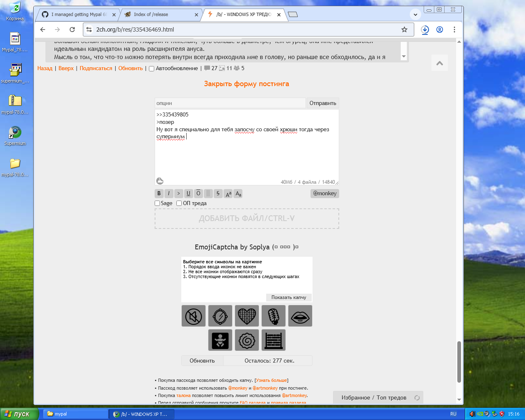Viewport: 525px width, 420px height.
Task: Click inside the post message textarea
Action: [247, 147]
